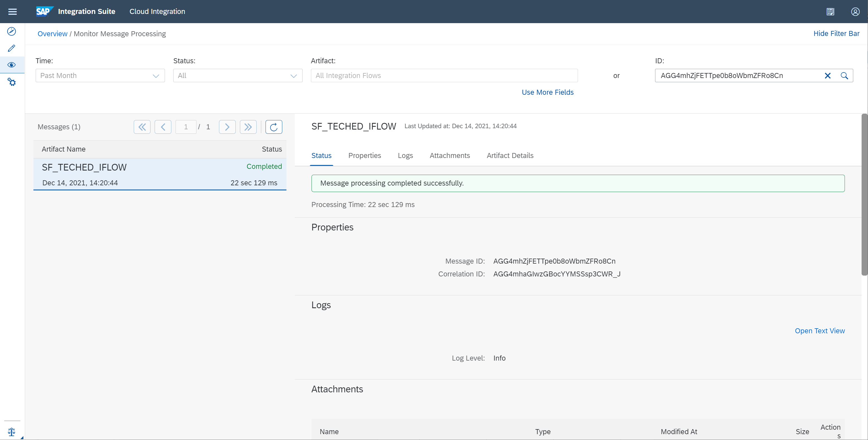Viewport: 868px width, 440px height.
Task: Click the Artifact Name column header
Action: [x=64, y=149]
